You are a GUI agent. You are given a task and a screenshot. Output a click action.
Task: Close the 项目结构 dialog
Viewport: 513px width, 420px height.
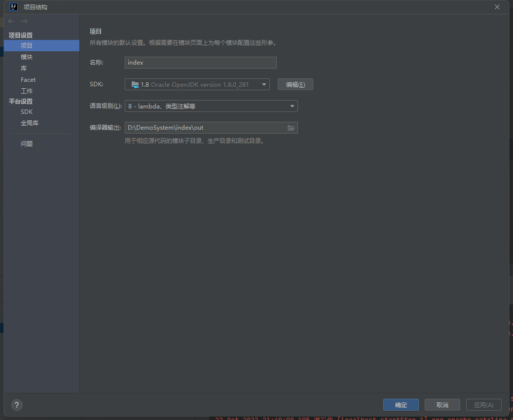coord(497,7)
